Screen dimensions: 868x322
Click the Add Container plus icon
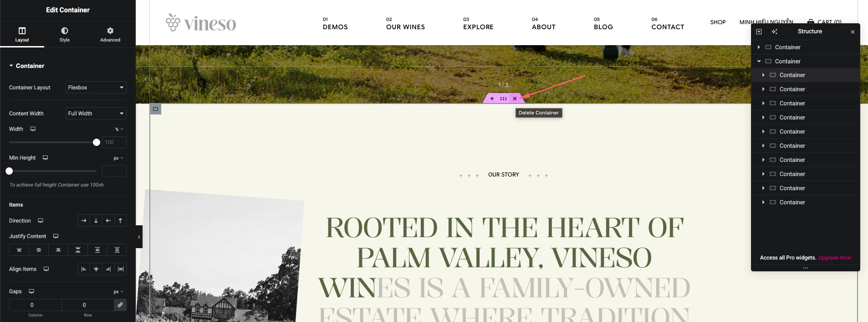click(x=492, y=99)
